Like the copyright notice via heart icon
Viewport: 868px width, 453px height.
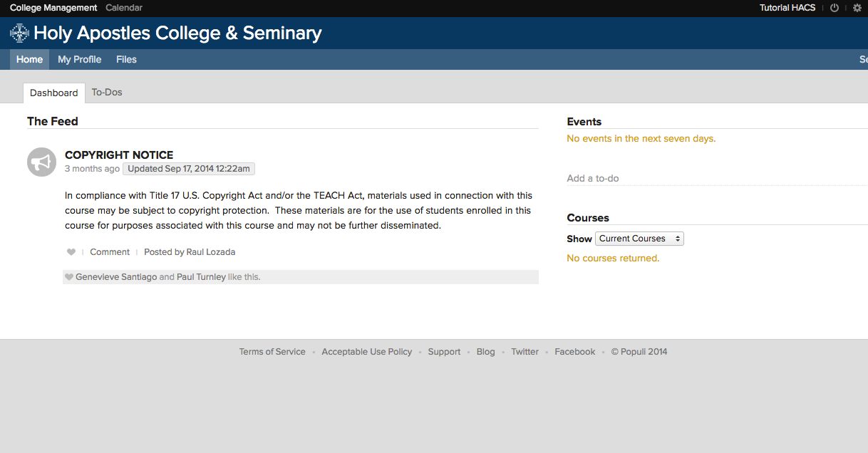71,251
